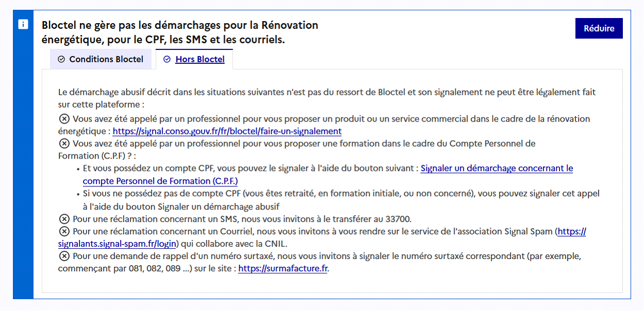Click the circled X beside rénovation énergétique item
Image resolution: width=644 pixels, height=311 pixels.
click(x=64, y=119)
